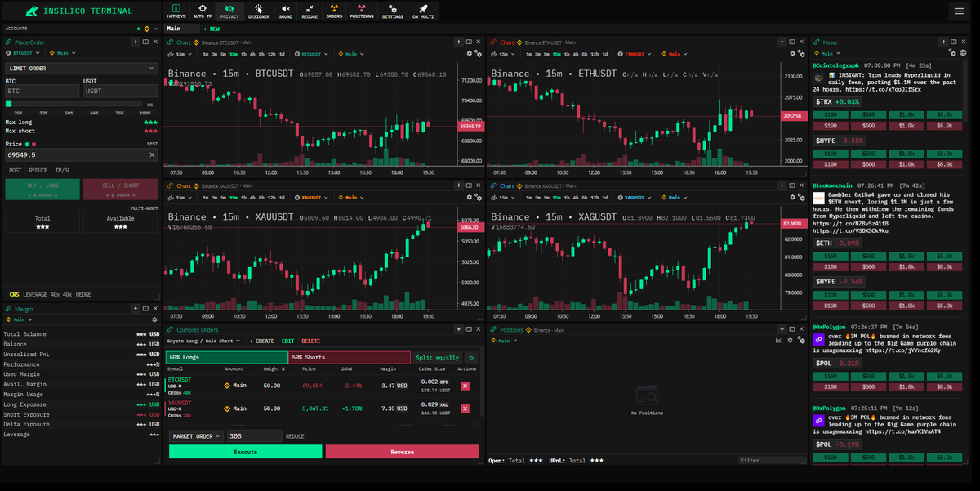Open the Settings gears icon
Screen dimensions: 980x491
point(393,11)
